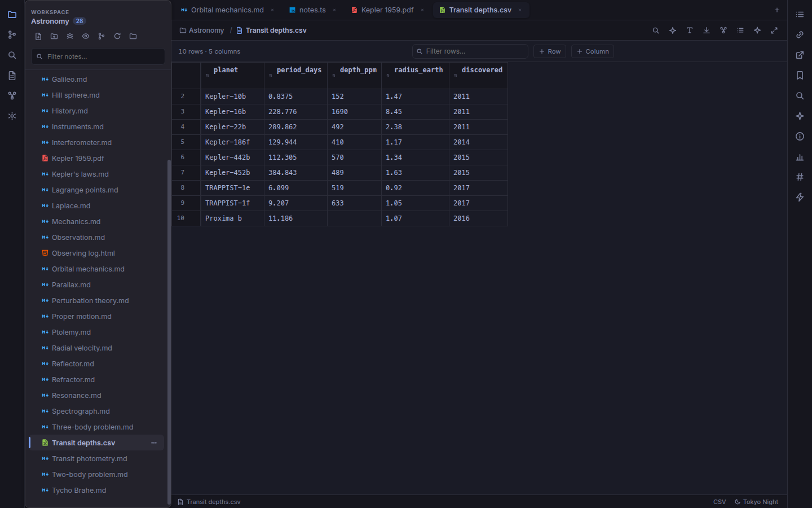This screenshot has height=508, width=812.
Task: Open the hashtag tags panel
Action: tap(800, 177)
